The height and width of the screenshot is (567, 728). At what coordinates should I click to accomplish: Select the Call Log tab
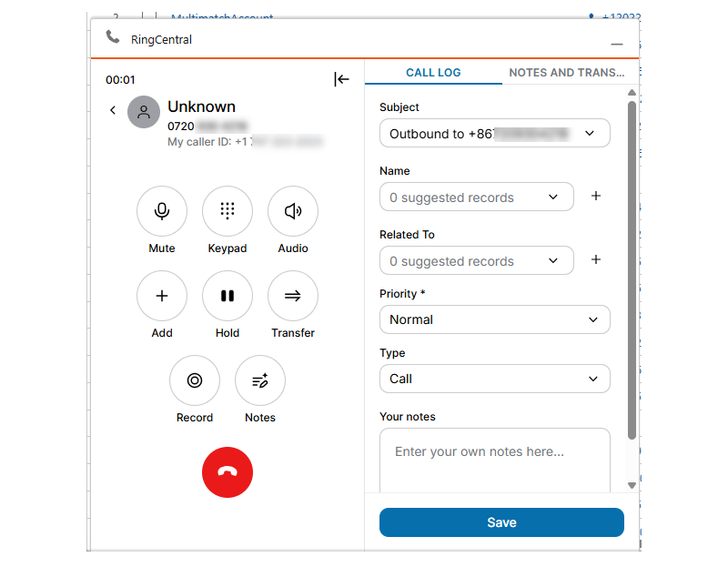tap(433, 73)
